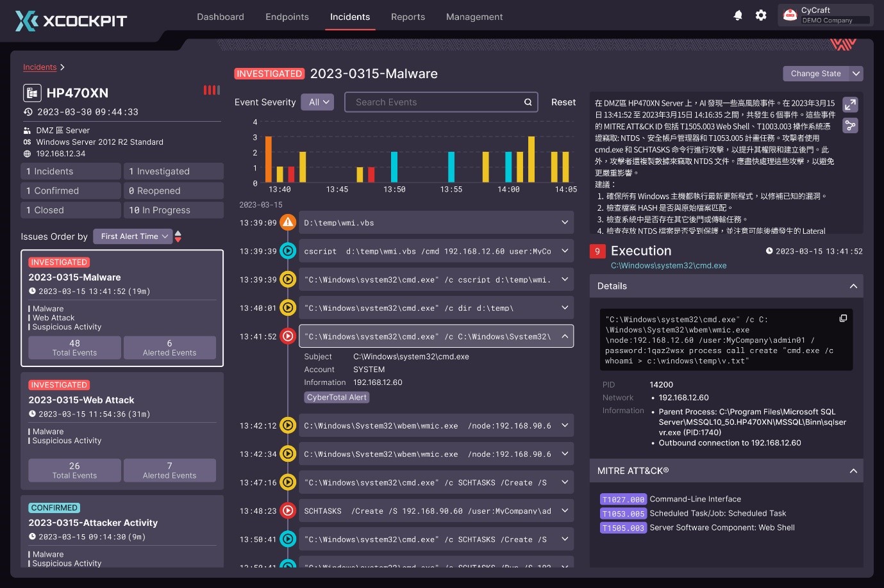Copy the command line in Details
Screen dimensions: 884x588
coord(843,318)
